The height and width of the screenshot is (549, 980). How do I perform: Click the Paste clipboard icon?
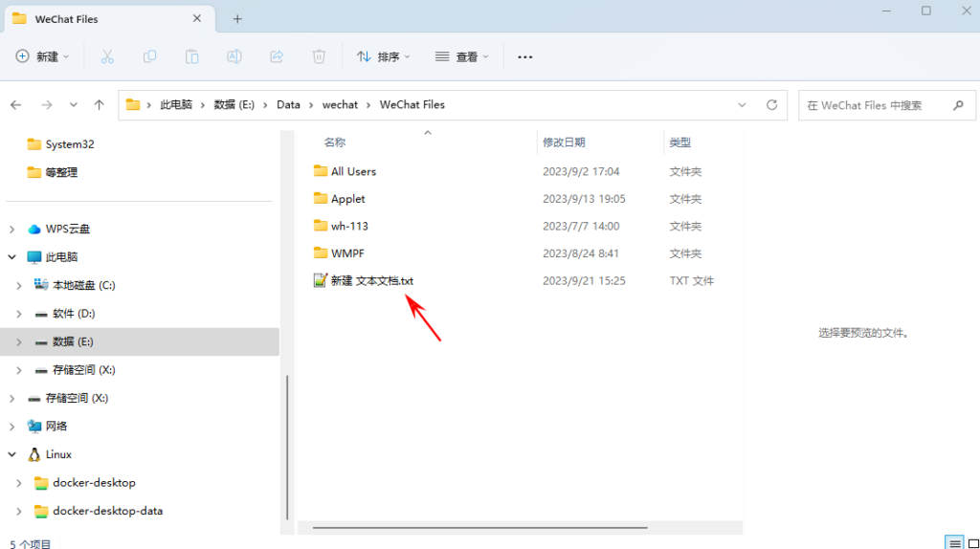coord(191,56)
